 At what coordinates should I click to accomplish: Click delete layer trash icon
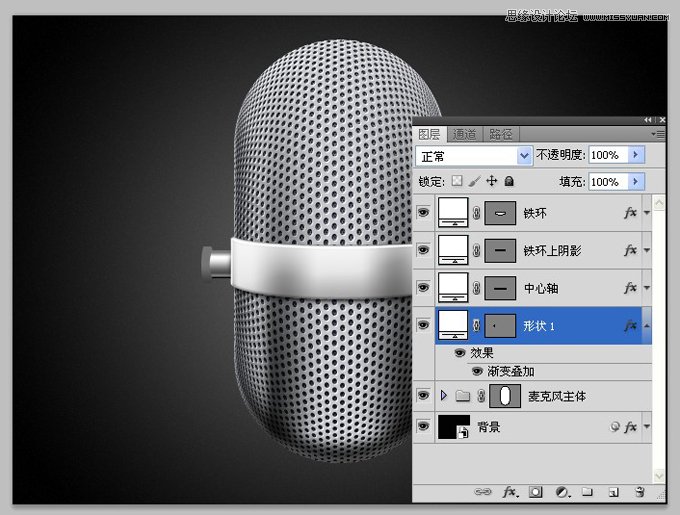[640, 492]
